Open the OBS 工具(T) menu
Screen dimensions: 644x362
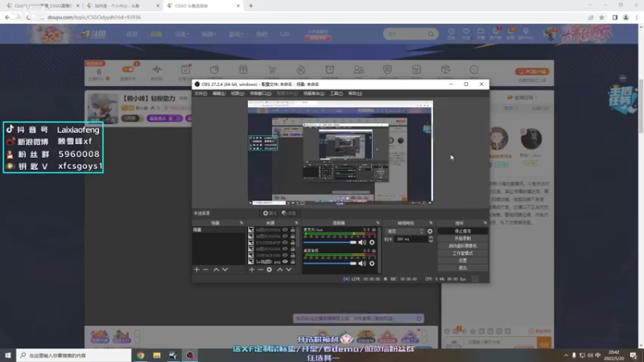pos(336,93)
